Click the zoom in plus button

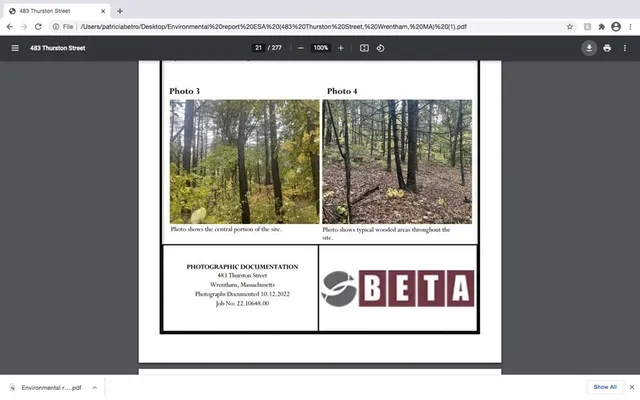340,48
